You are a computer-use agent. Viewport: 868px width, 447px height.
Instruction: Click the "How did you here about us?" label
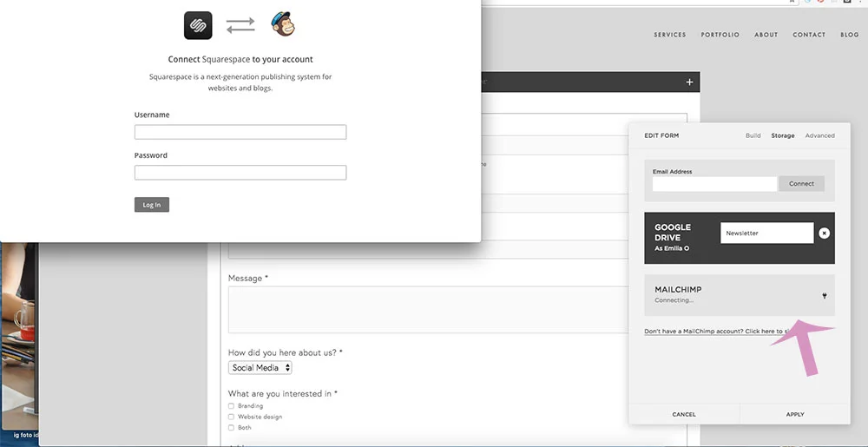click(285, 352)
